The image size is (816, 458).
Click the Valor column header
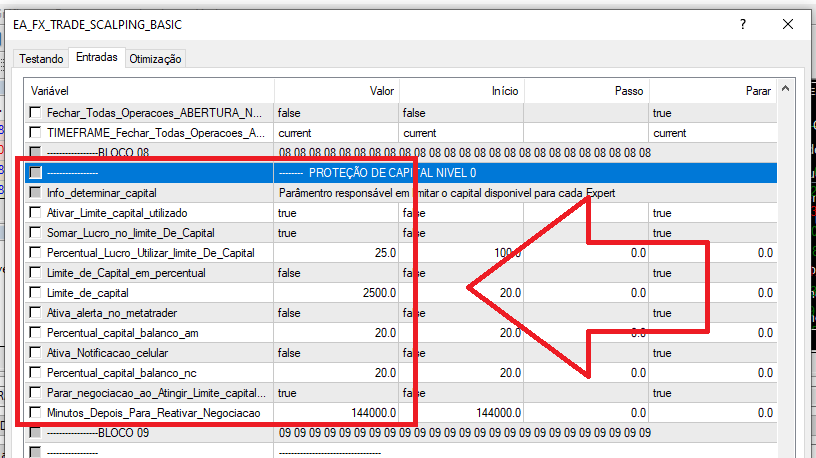(x=336, y=90)
